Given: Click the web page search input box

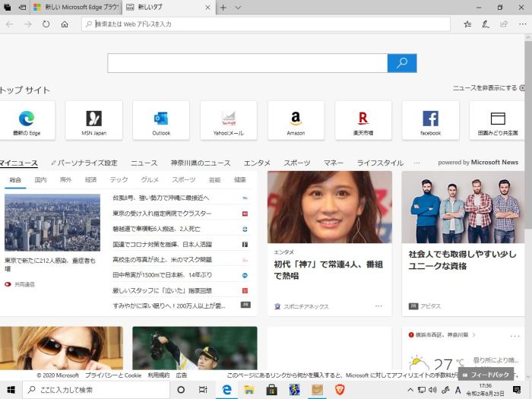Looking at the screenshot, I should (x=247, y=63).
